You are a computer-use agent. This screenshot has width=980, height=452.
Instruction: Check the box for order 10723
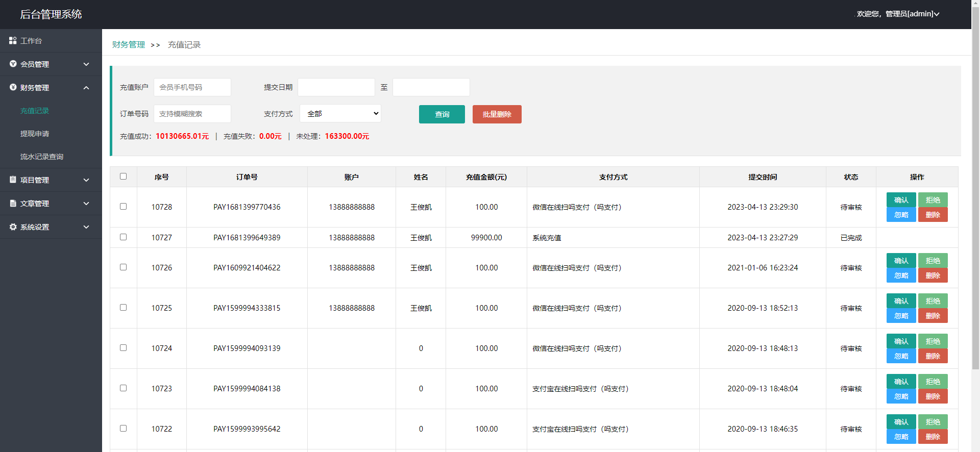(x=123, y=388)
